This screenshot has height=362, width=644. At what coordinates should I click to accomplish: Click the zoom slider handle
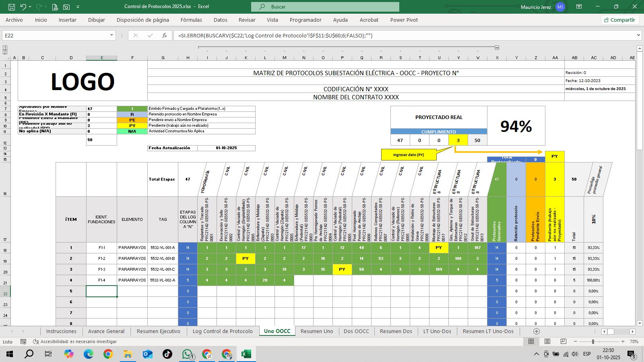(x=593, y=341)
